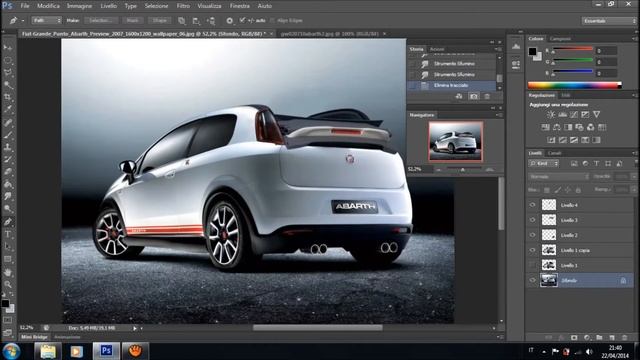The width and height of the screenshot is (640, 360).
Task: Hide the Livello 3 layer
Action: click(x=532, y=220)
